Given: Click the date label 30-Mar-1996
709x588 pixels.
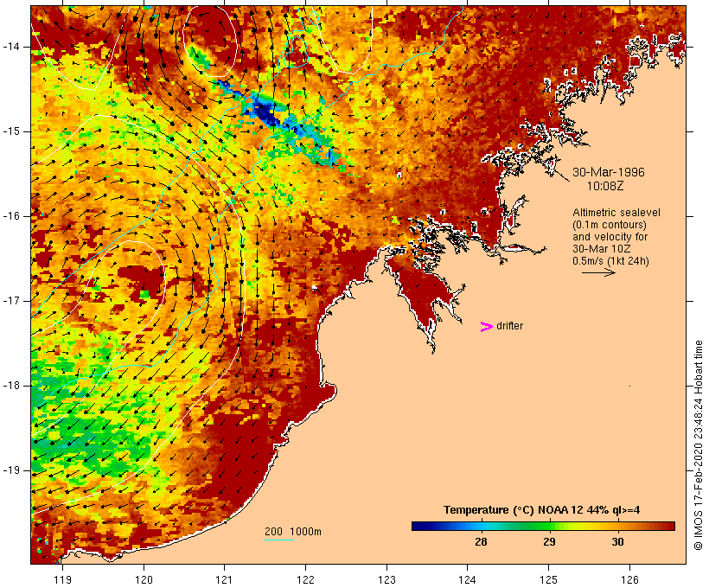Looking at the screenshot, I should coord(608,172).
